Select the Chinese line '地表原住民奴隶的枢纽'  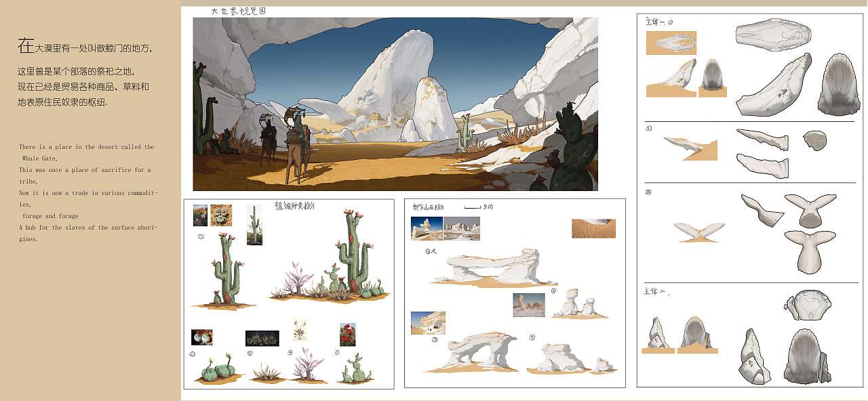(62, 102)
